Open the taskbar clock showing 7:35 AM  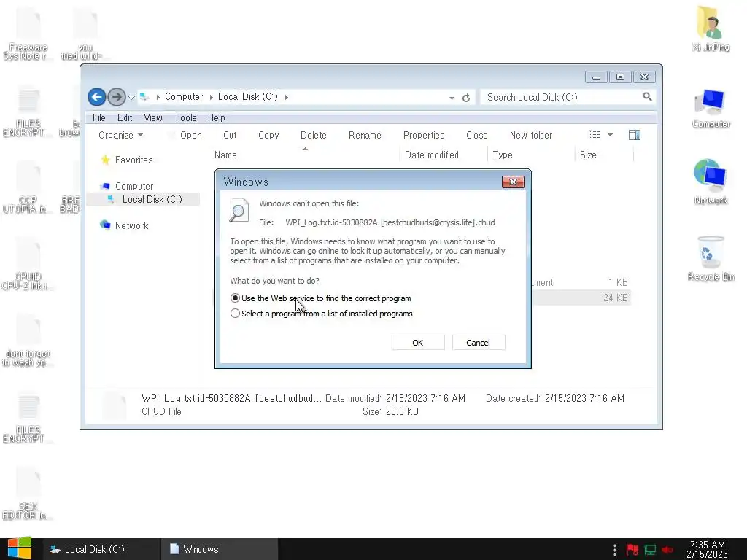[x=708, y=549]
